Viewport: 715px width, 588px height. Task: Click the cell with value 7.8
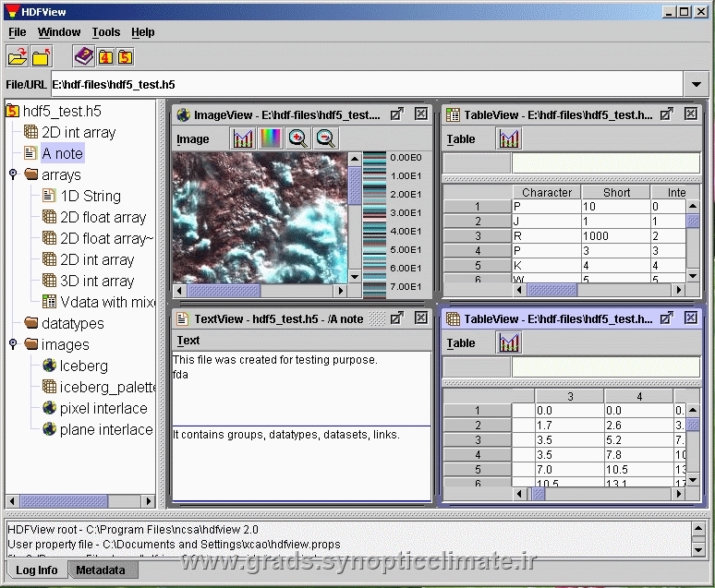(x=639, y=454)
